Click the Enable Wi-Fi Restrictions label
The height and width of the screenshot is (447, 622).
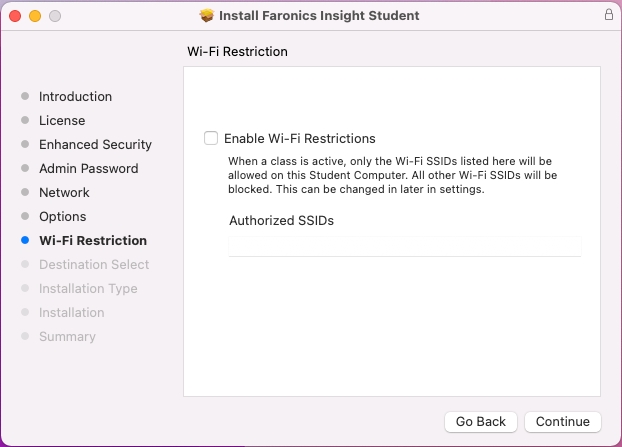(299, 139)
